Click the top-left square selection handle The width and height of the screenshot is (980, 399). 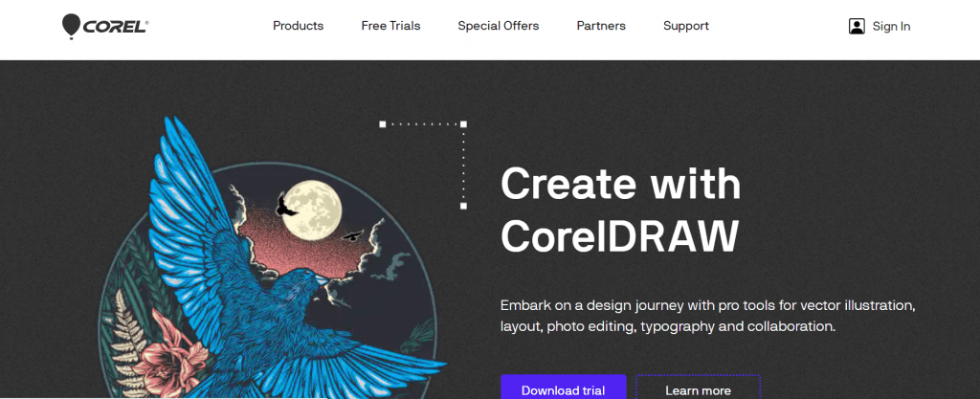[383, 123]
